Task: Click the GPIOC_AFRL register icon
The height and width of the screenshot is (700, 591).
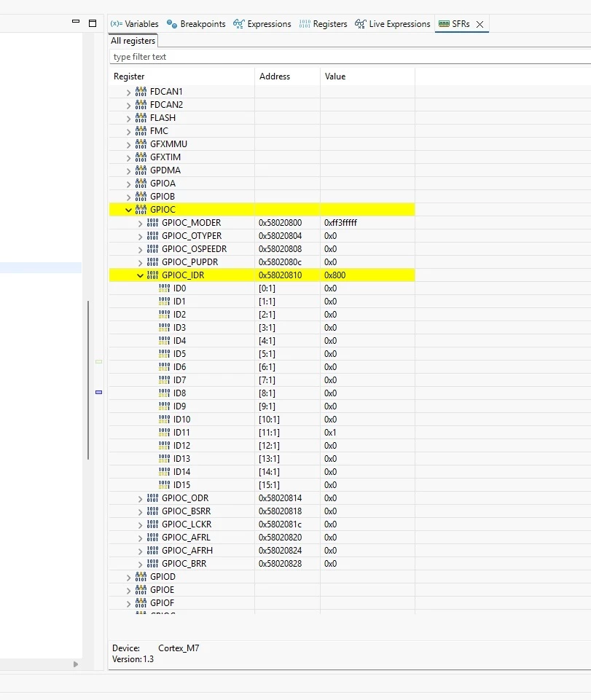Action: coord(152,537)
